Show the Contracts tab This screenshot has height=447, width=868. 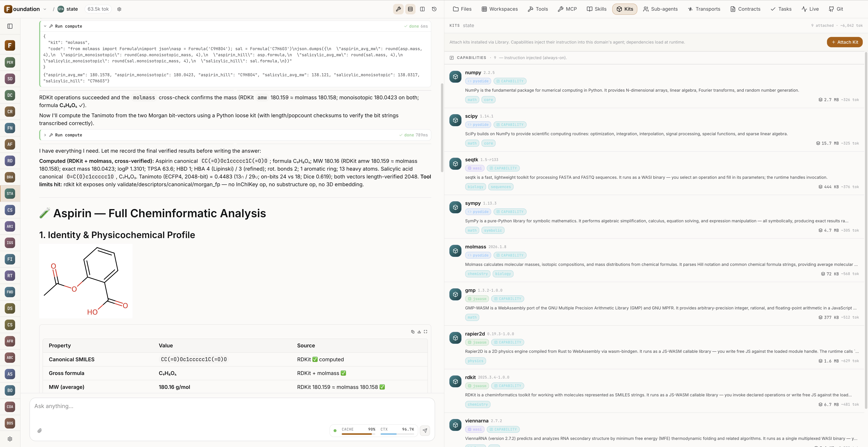tap(745, 9)
